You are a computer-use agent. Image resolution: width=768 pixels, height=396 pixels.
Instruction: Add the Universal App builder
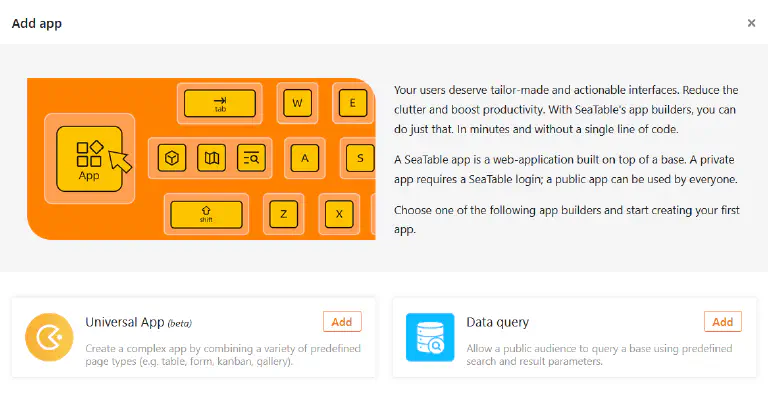coord(342,322)
